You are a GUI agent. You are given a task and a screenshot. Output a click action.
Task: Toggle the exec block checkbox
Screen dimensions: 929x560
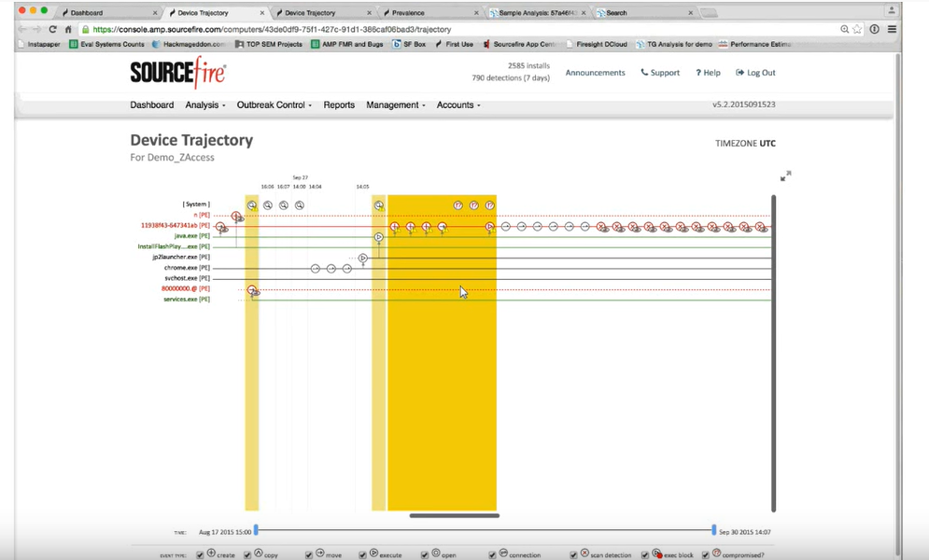(x=645, y=555)
